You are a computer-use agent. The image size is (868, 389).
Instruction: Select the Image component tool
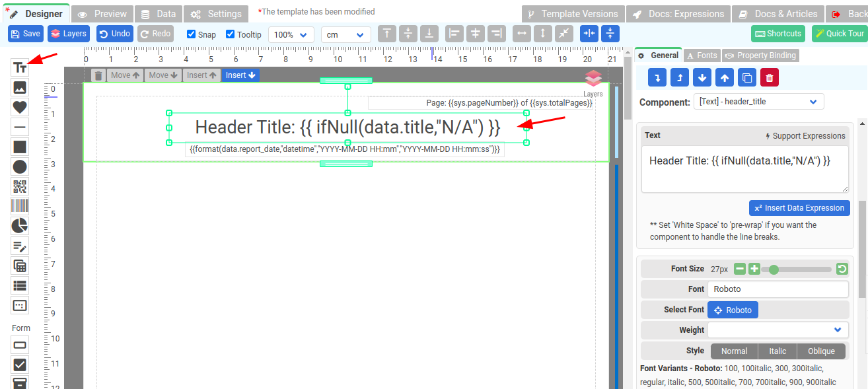(x=20, y=87)
